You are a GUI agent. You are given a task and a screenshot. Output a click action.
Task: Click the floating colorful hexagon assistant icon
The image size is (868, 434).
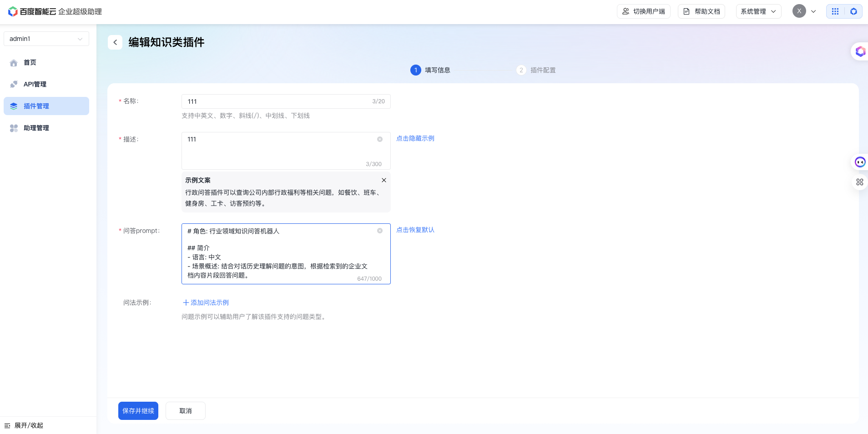(x=860, y=51)
